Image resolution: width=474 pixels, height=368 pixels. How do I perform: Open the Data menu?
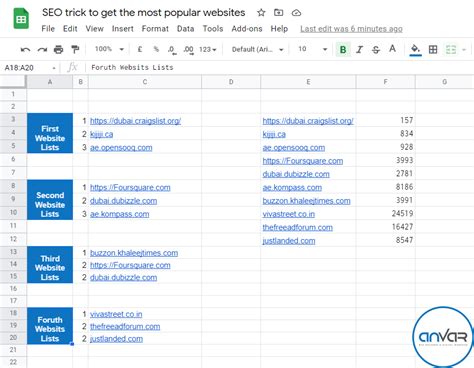[x=185, y=29]
